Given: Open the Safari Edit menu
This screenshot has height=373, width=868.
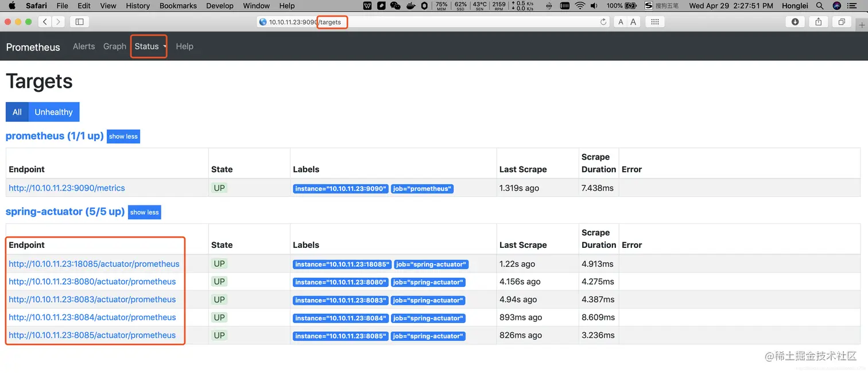Looking at the screenshot, I should [x=84, y=6].
